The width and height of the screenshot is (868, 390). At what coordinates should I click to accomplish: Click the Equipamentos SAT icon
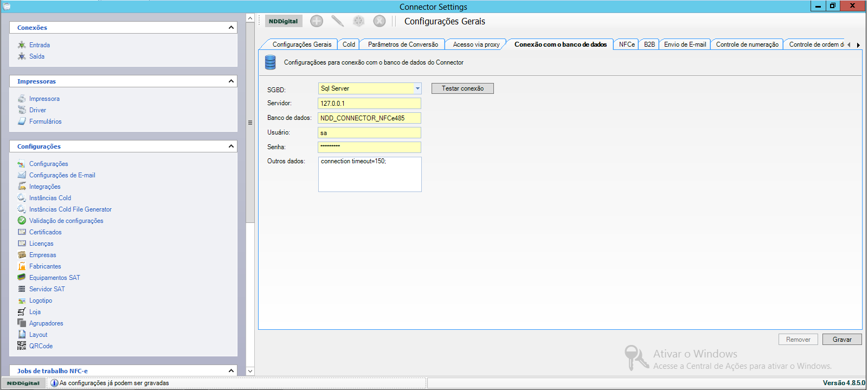coord(22,277)
